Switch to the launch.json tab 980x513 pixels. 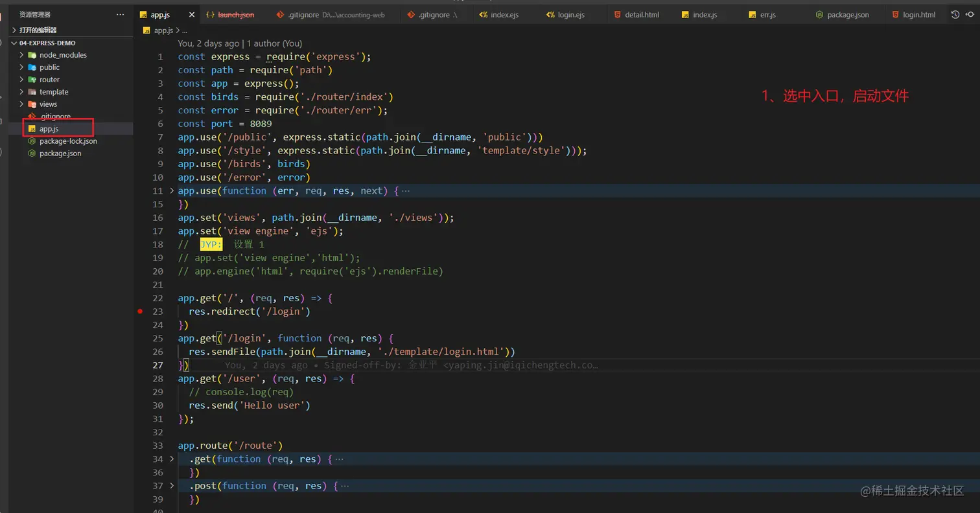(236, 15)
